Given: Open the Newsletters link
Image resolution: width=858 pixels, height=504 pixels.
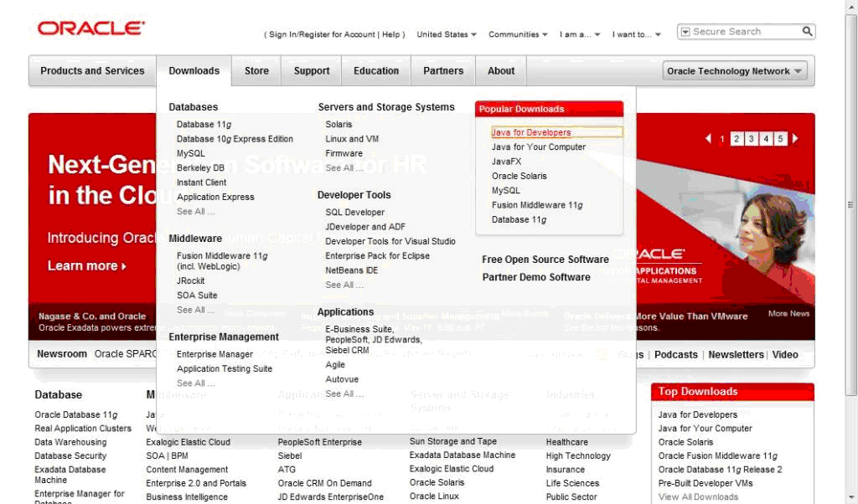Looking at the screenshot, I should (736, 355).
